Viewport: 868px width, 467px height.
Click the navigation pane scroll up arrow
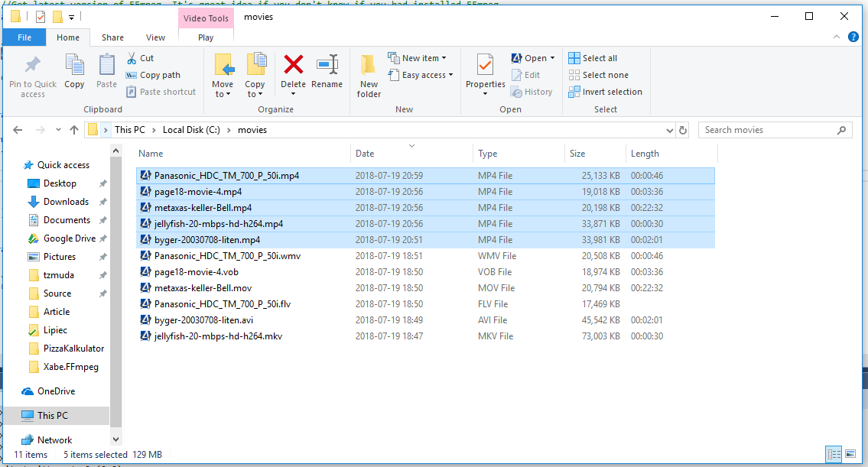[x=115, y=151]
